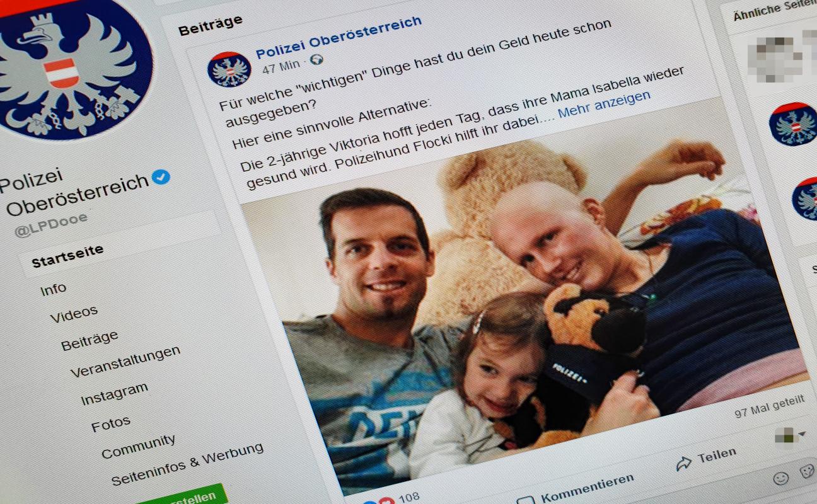Click the blue verified badge beside page name
817x504 pixels.
pyautogui.click(x=161, y=177)
